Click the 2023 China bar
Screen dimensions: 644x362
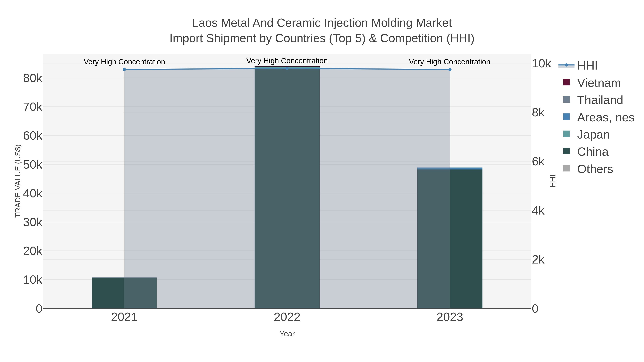tap(450, 239)
